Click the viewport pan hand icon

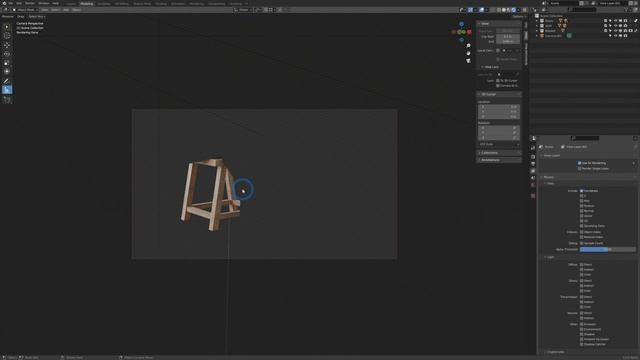pos(468,53)
